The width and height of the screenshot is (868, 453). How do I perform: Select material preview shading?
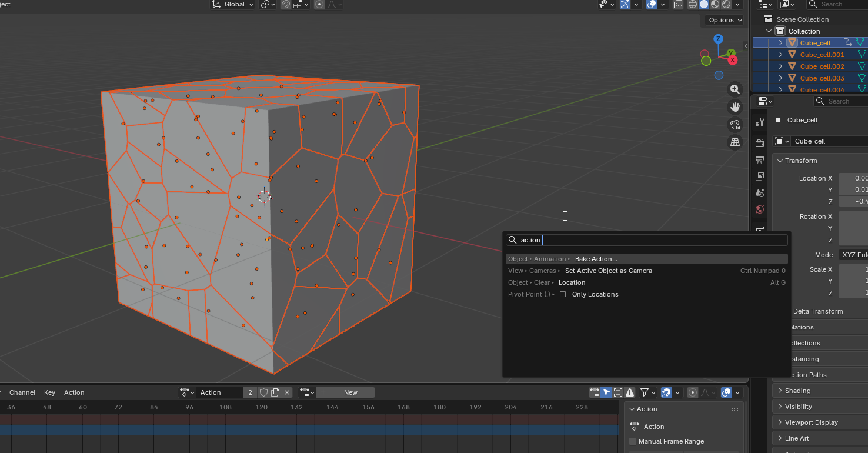(715, 4)
